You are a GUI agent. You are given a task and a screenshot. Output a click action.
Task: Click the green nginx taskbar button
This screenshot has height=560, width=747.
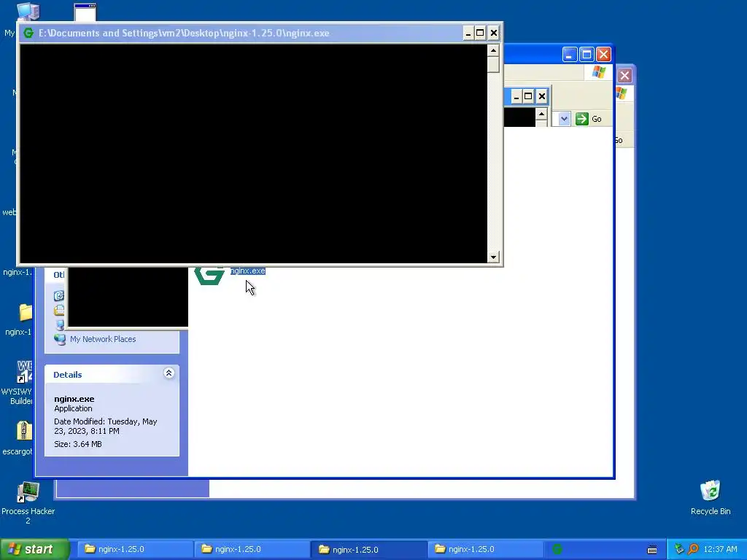pyautogui.click(x=557, y=549)
